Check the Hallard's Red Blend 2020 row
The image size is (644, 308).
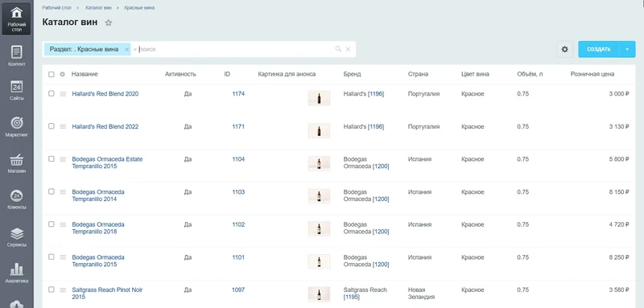(x=52, y=93)
